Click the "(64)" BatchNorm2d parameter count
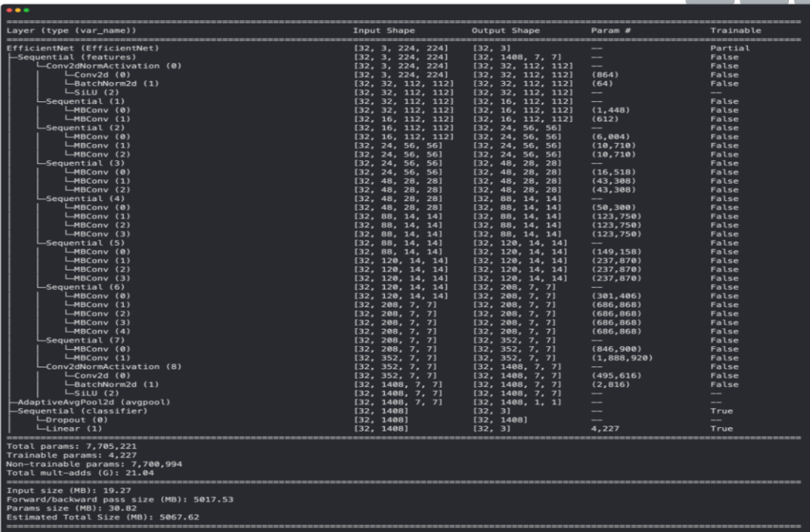This screenshot has height=532, width=810. 602,83
